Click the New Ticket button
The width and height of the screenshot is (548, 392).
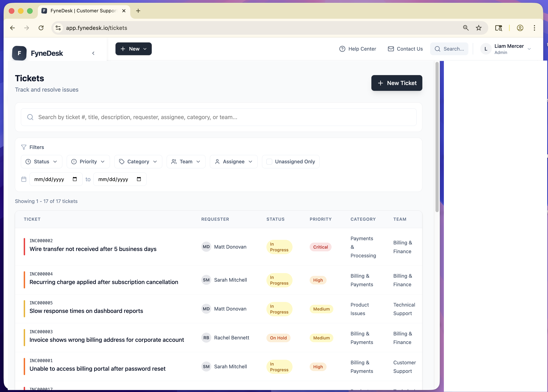coord(396,83)
